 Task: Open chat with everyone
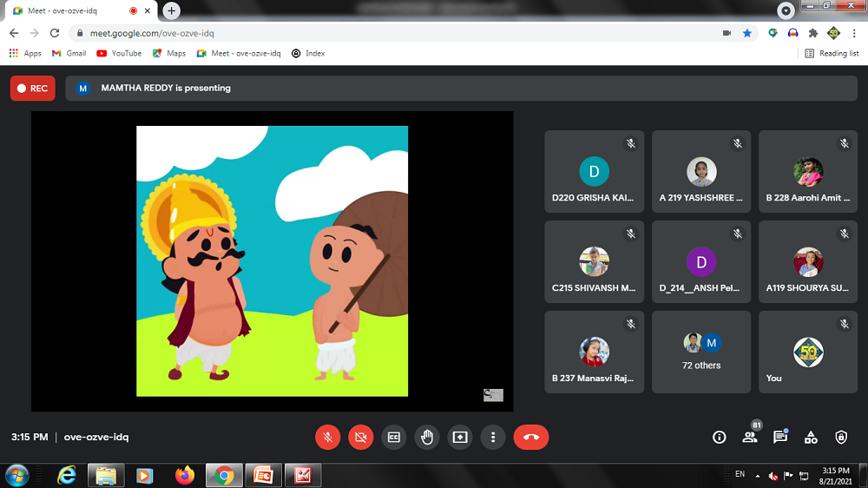(779, 438)
